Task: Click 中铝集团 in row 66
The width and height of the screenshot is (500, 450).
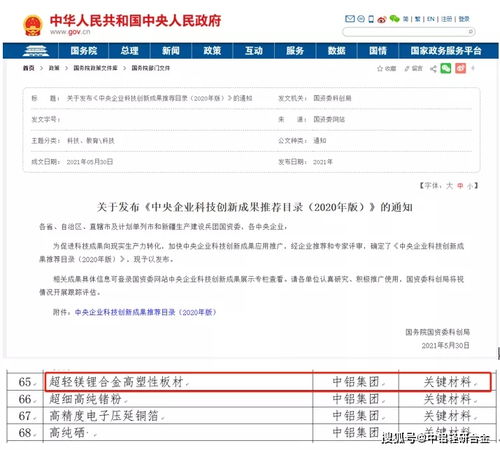Action: [x=357, y=399]
